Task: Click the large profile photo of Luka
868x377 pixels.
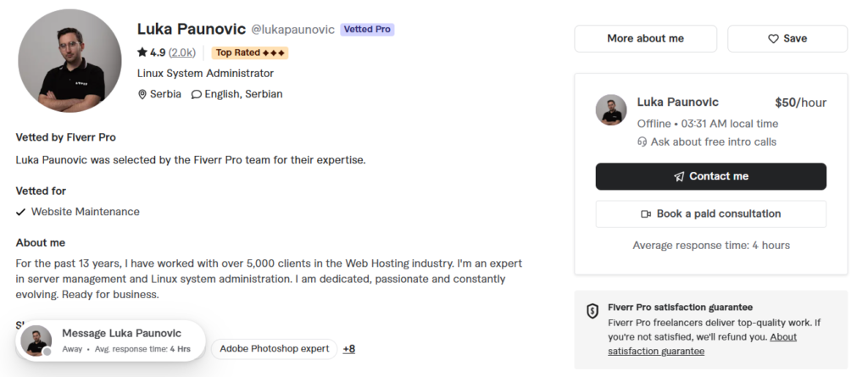Action: click(70, 60)
